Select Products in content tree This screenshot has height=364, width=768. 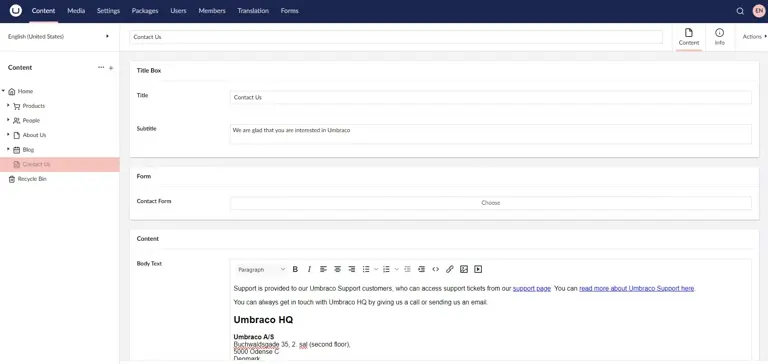tap(34, 106)
